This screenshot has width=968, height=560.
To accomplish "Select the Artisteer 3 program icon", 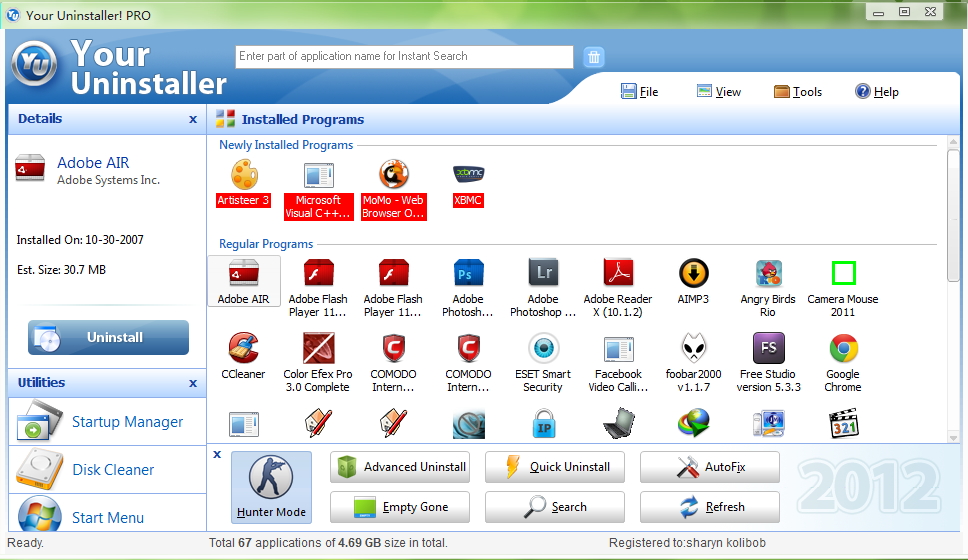I will (x=244, y=175).
